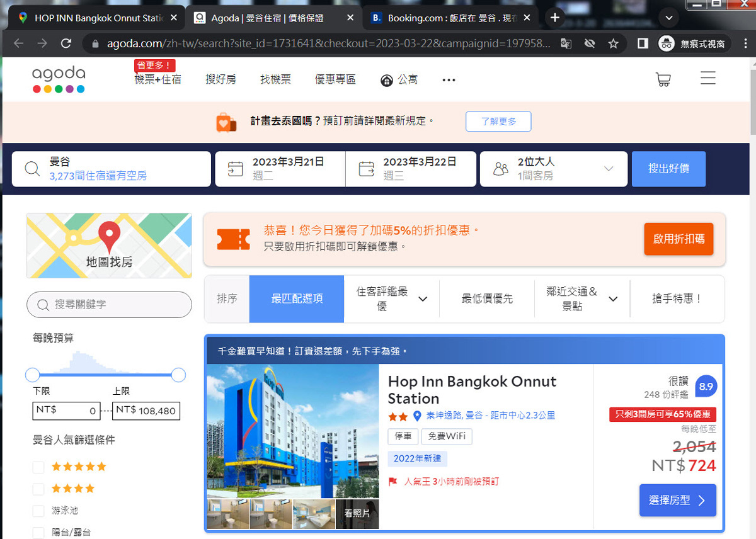Open the 2023年3月21日 check-in date picker

click(x=280, y=169)
